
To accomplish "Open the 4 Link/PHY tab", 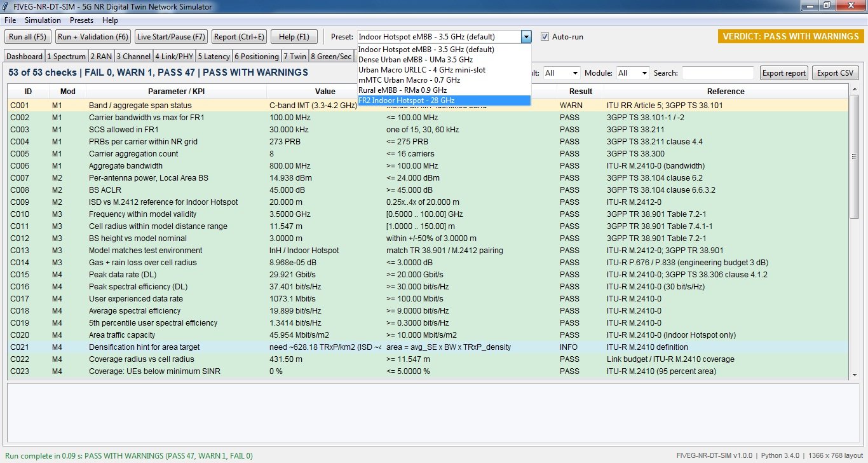I will coord(175,57).
